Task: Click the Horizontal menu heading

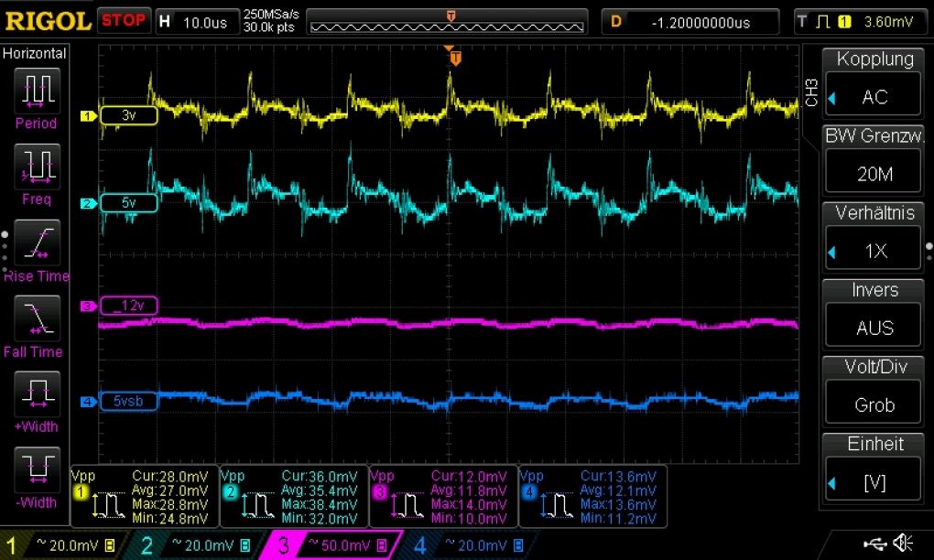Action: pos(35,54)
